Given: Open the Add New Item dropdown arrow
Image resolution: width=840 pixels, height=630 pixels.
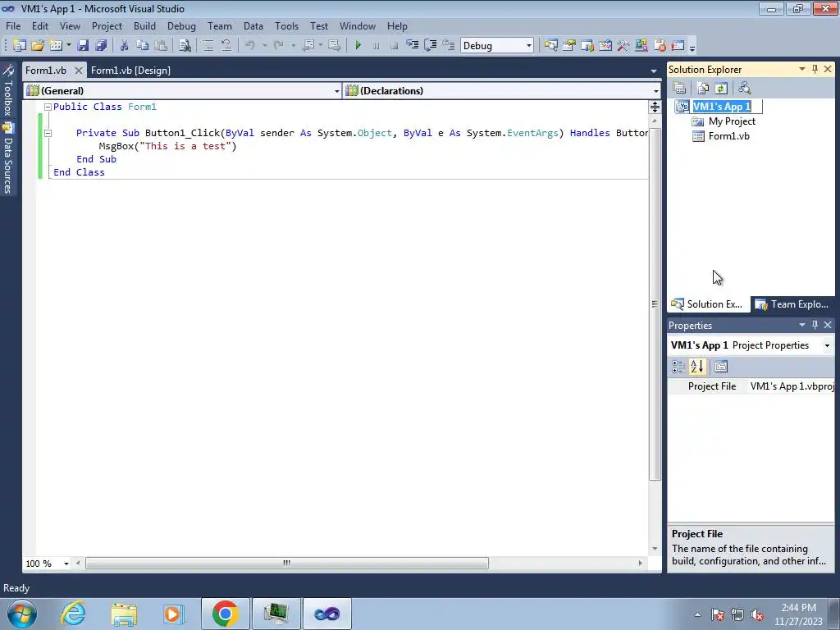Looking at the screenshot, I should pos(69,46).
